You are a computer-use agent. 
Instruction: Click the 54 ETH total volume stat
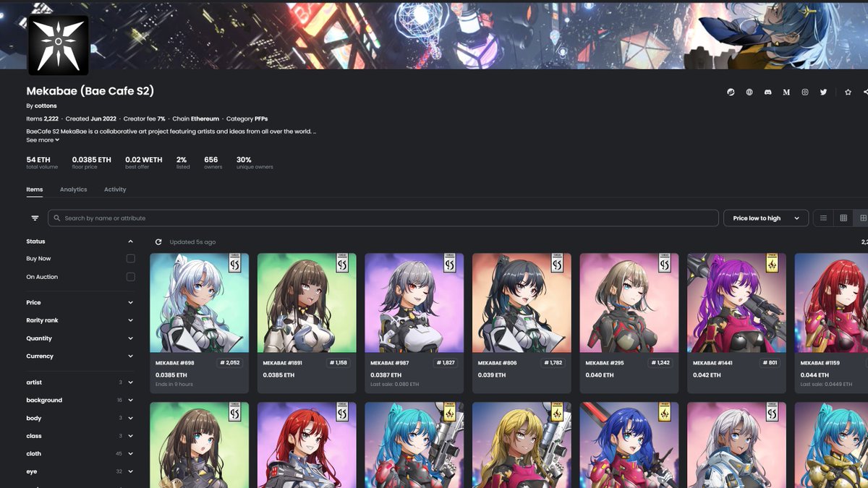click(42, 163)
